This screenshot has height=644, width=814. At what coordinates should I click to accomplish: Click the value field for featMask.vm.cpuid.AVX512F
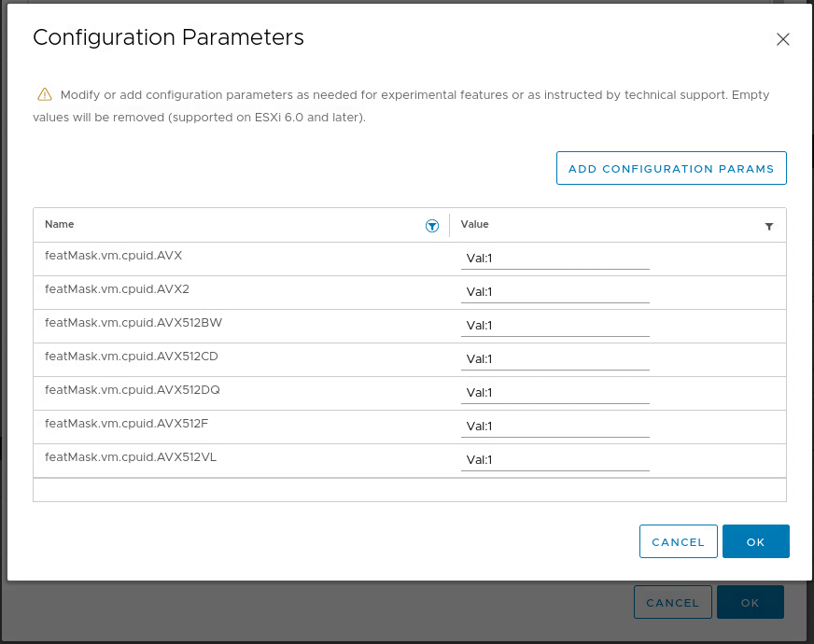554,427
